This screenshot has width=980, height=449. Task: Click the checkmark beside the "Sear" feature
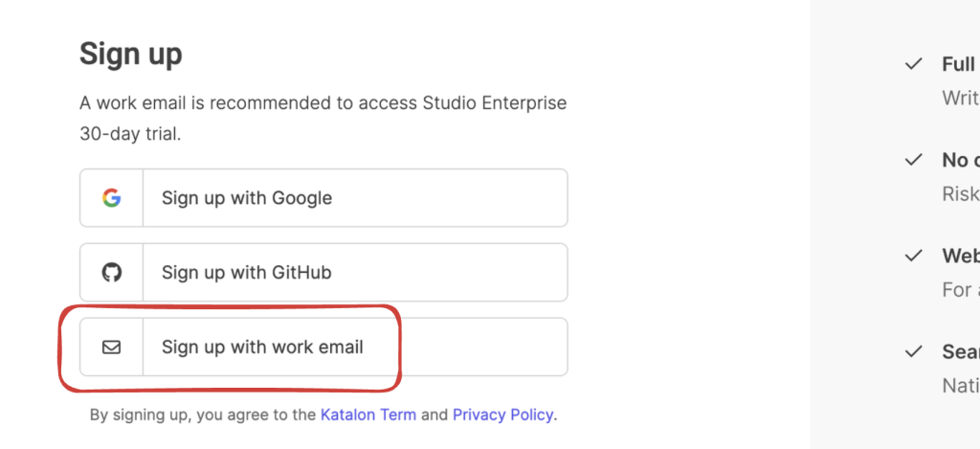pyautogui.click(x=913, y=351)
